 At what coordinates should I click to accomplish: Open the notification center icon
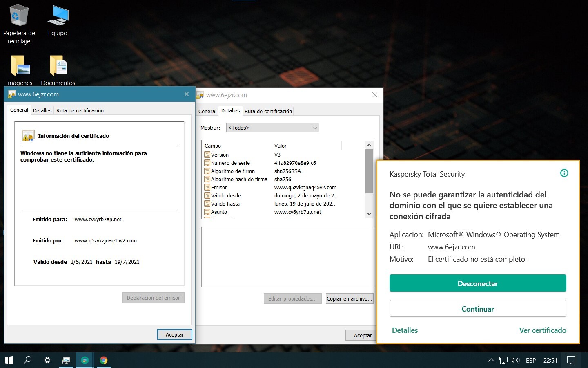click(571, 360)
